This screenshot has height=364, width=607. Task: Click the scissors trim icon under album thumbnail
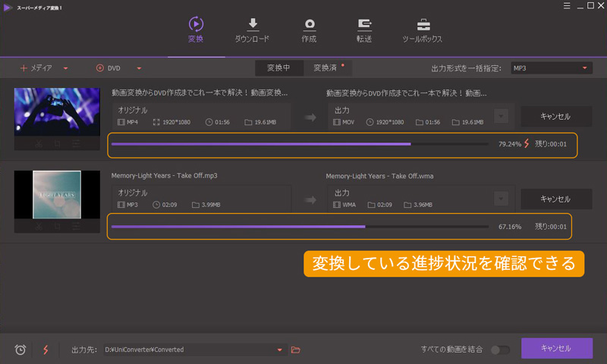click(39, 226)
